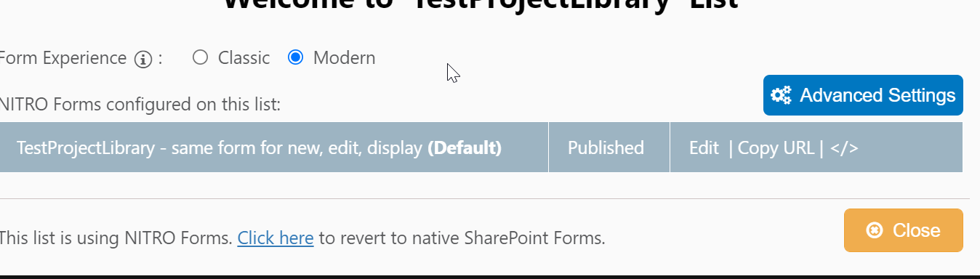Screen dimensions: 980x279
Task: Select the TestProjectLibrary form name row
Action: pyautogui.click(x=274, y=147)
